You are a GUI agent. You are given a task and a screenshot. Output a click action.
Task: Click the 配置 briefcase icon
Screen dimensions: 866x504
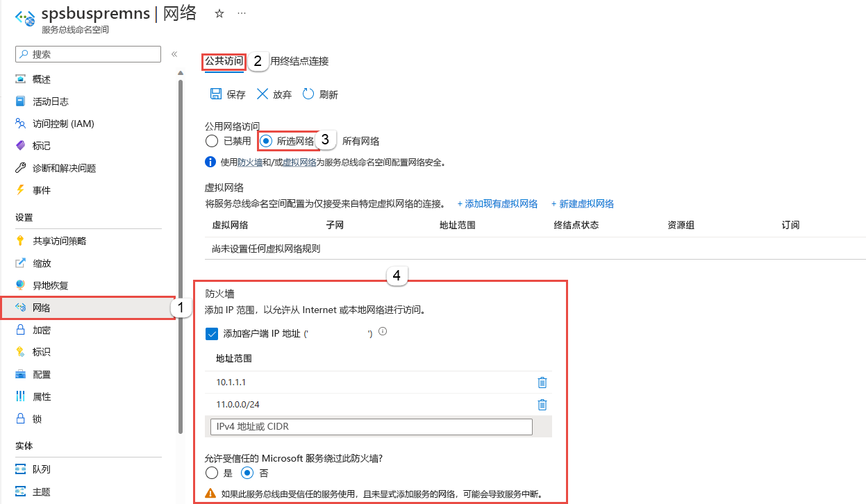tap(20, 374)
